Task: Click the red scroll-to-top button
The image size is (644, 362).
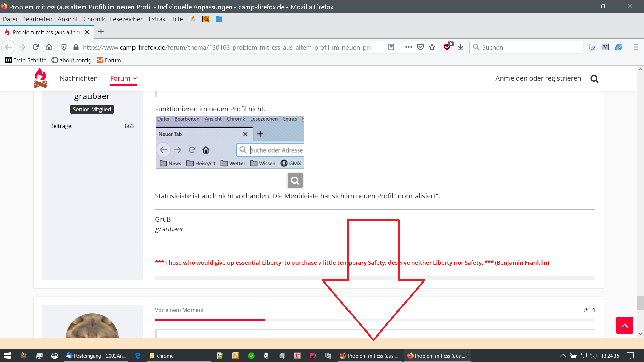Action: 625,325
